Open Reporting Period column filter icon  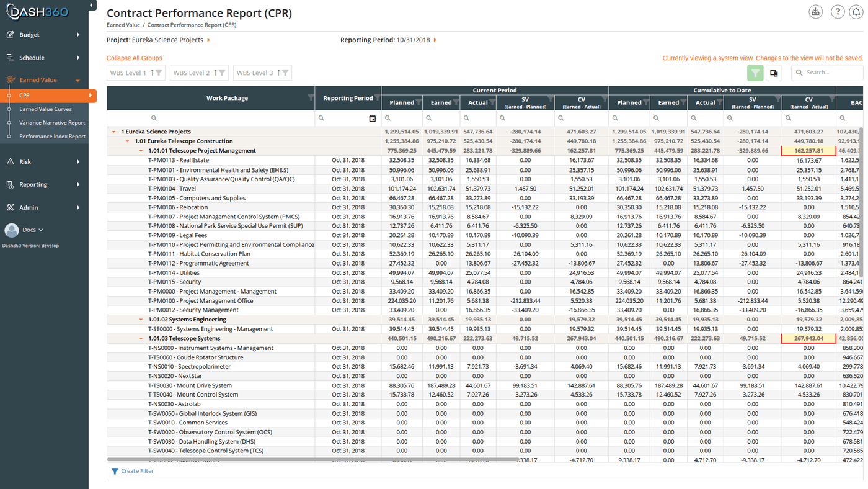(x=377, y=97)
